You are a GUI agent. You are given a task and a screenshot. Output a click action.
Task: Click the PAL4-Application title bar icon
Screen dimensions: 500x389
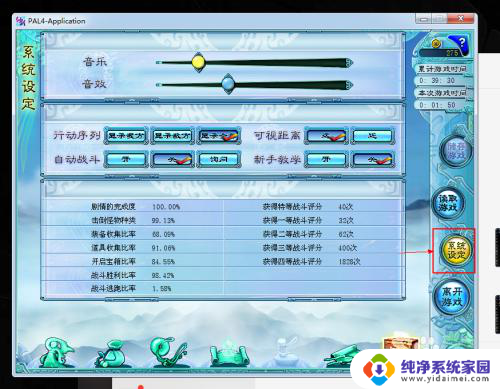21,21
